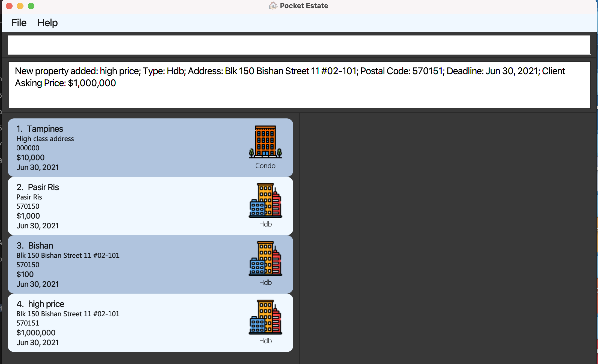Click the 'Hdb' label under Bishan icon
This screenshot has height=364, width=598.
tap(265, 282)
